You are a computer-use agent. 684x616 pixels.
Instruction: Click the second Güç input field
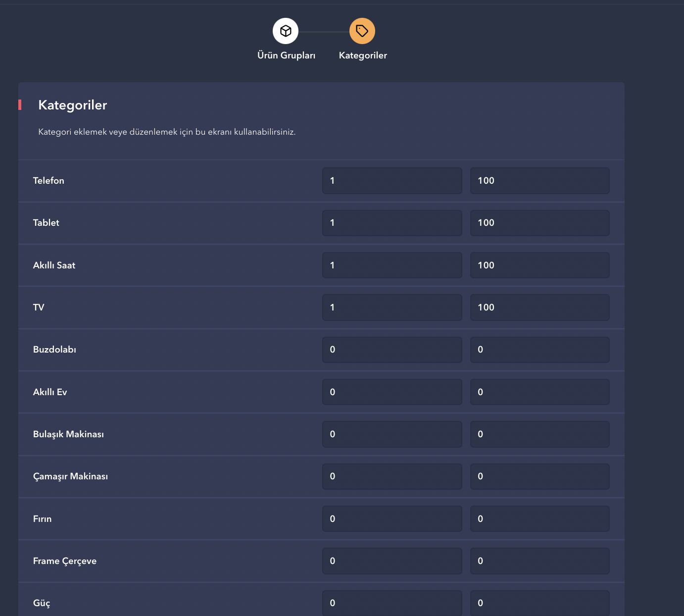point(539,603)
